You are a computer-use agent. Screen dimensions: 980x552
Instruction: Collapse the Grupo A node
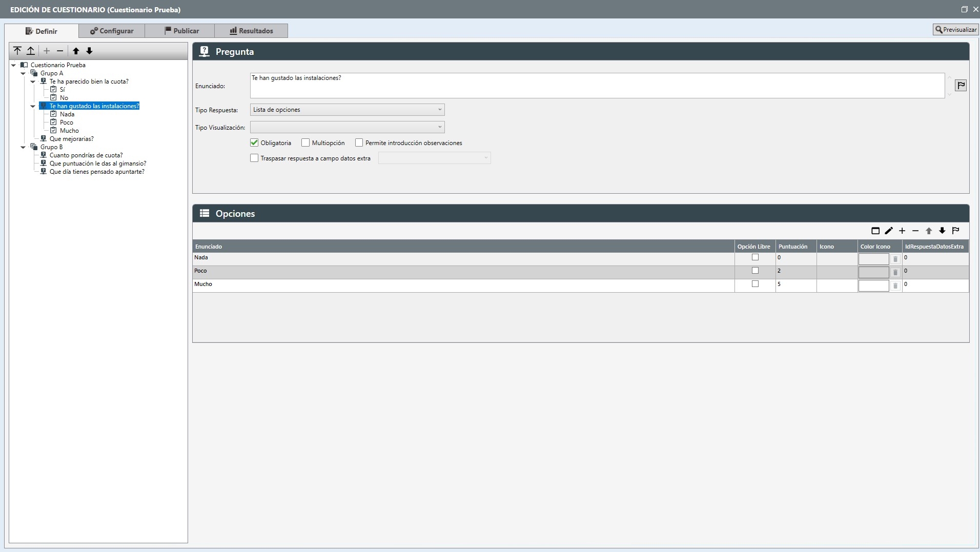pos(23,73)
